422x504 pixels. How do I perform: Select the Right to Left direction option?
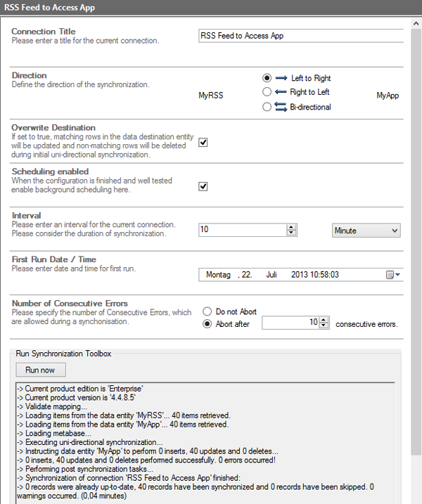[267, 92]
